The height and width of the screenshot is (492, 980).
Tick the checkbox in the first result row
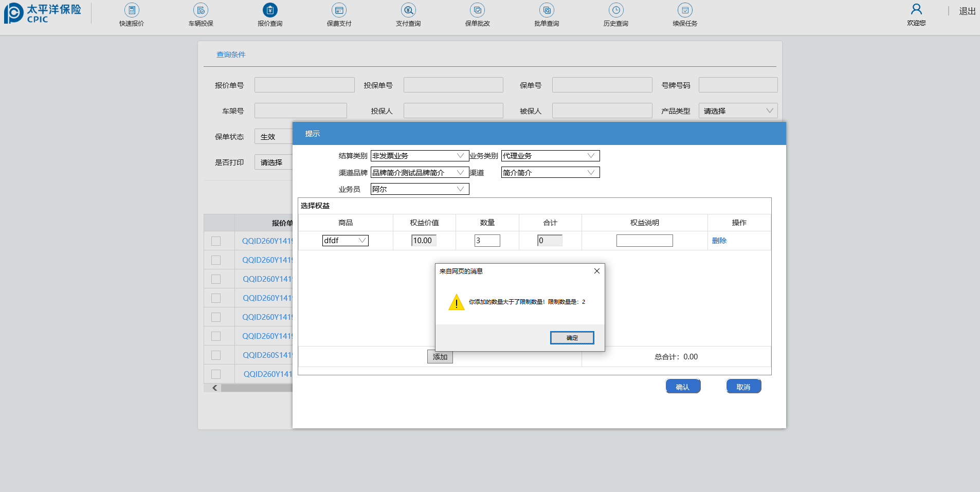tap(216, 241)
